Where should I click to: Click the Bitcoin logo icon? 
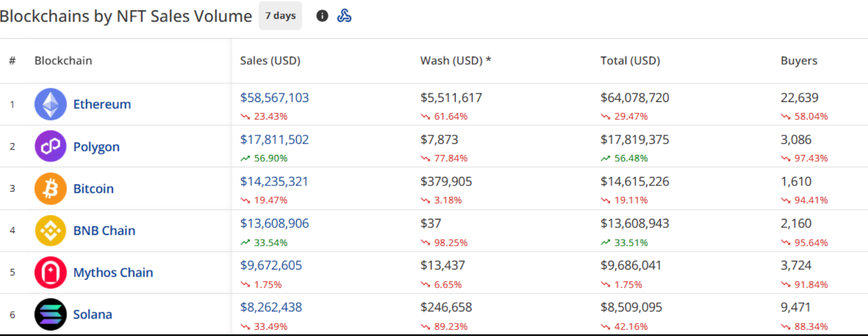pyautogui.click(x=51, y=189)
